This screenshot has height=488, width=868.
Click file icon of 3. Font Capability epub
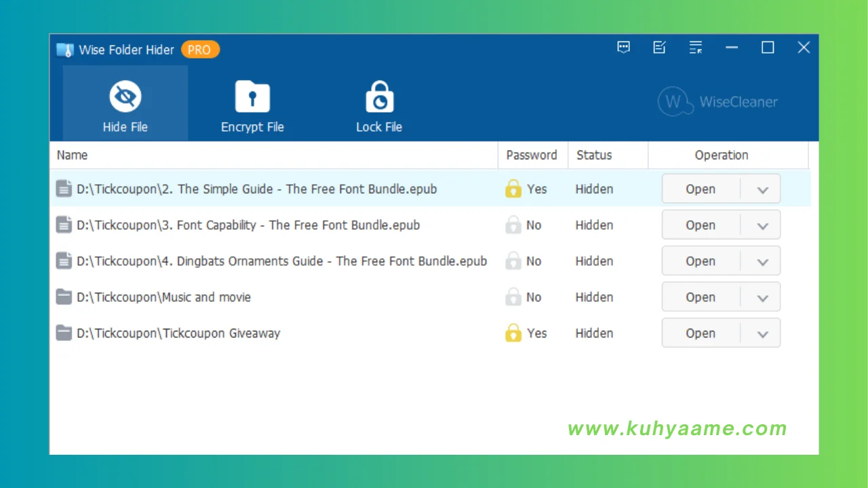tap(64, 225)
